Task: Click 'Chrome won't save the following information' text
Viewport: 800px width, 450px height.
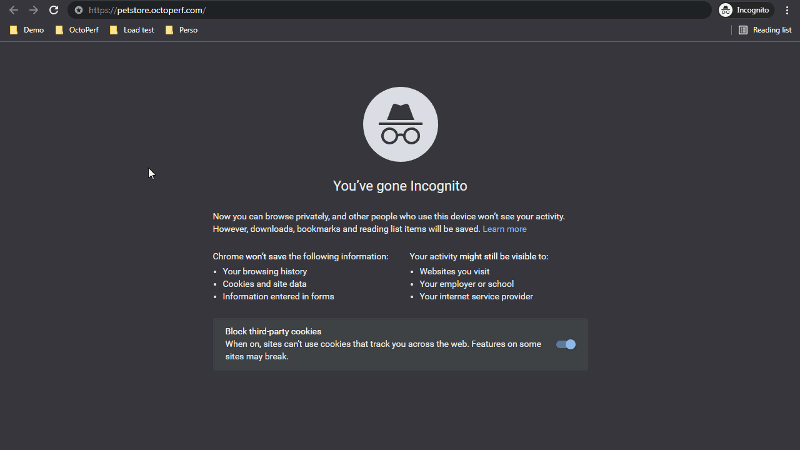Action: [x=301, y=257]
